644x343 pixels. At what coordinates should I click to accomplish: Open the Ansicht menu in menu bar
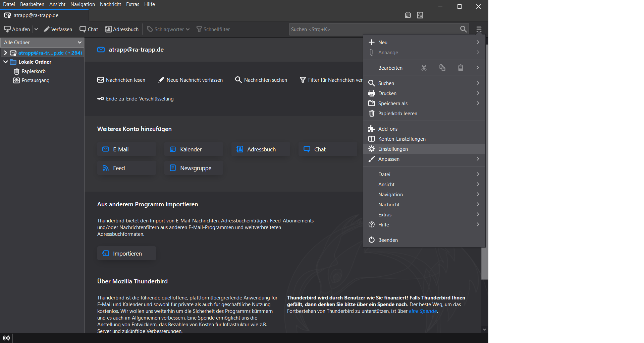click(x=57, y=4)
